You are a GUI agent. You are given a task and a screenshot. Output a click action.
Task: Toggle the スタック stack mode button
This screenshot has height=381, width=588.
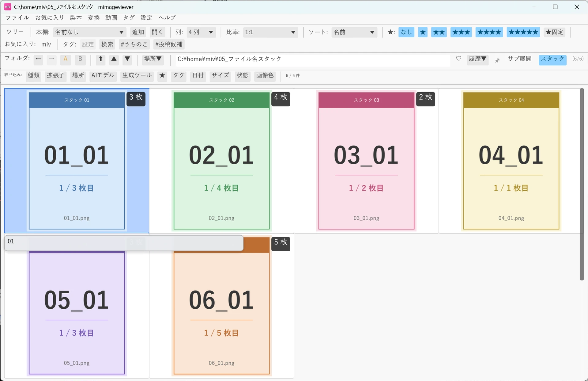(552, 59)
